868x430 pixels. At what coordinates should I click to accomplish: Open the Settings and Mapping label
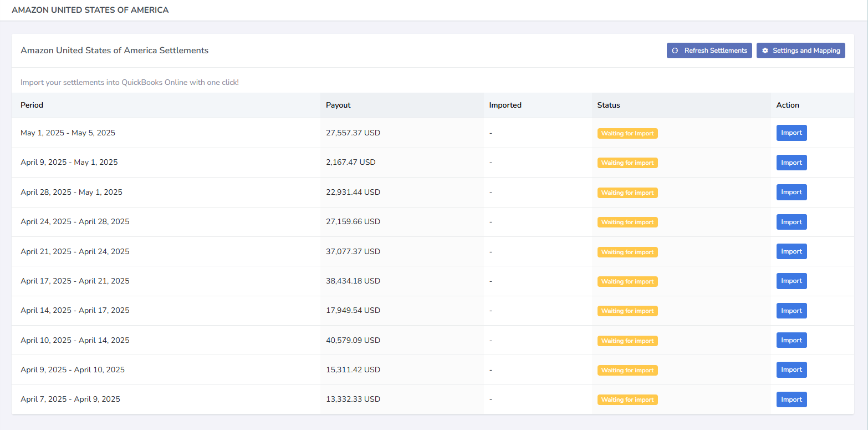pos(806,50)
